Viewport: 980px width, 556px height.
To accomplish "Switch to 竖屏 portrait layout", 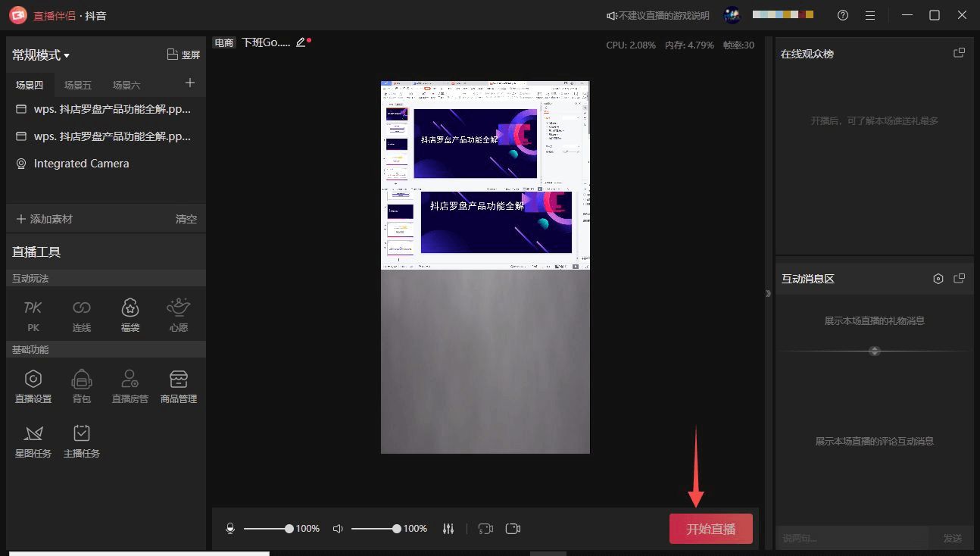I will coord(183,55).
